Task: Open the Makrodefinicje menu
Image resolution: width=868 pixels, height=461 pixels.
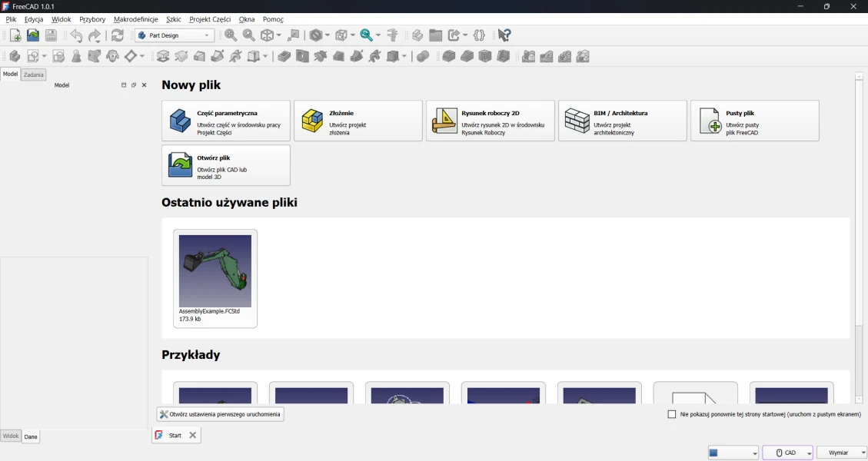Action: click(x=135, y=19)
